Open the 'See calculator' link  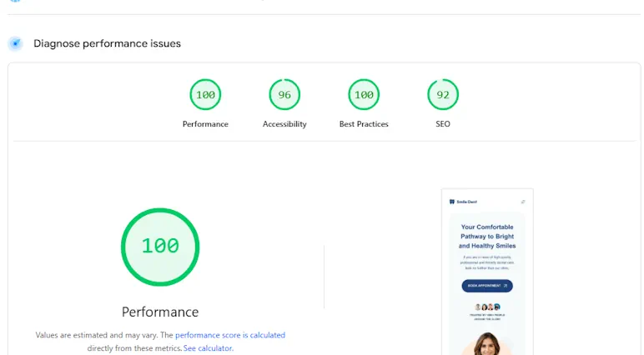[x=208, y=348]
